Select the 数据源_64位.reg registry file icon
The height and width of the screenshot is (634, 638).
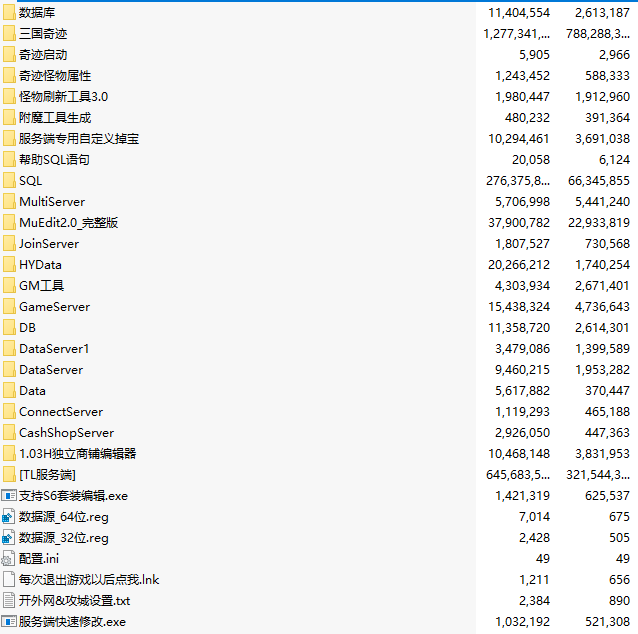click(x=9, y=516)
